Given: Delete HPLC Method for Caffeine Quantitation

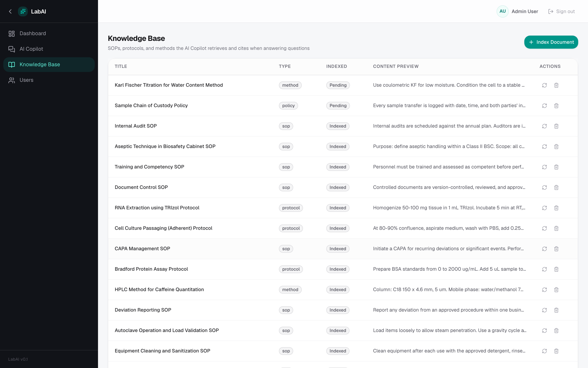Looking at the screenshot, I should coord(556,290).
